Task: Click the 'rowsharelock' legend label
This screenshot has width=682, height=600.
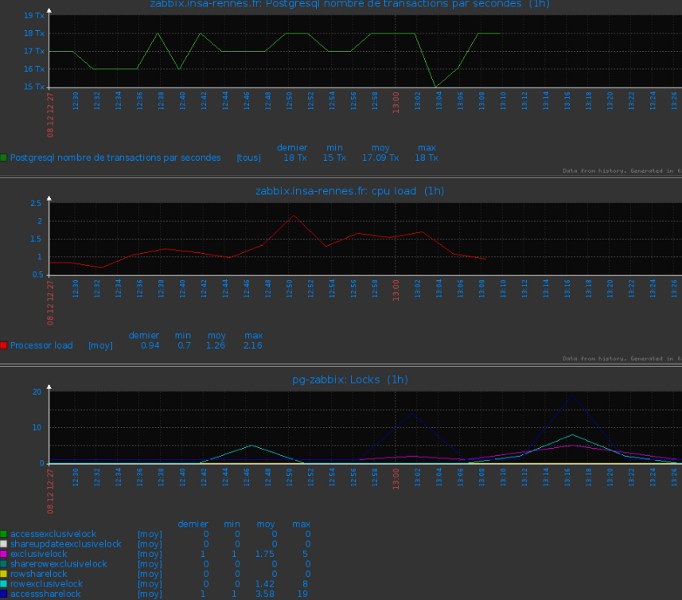Action: pos(38,574)
